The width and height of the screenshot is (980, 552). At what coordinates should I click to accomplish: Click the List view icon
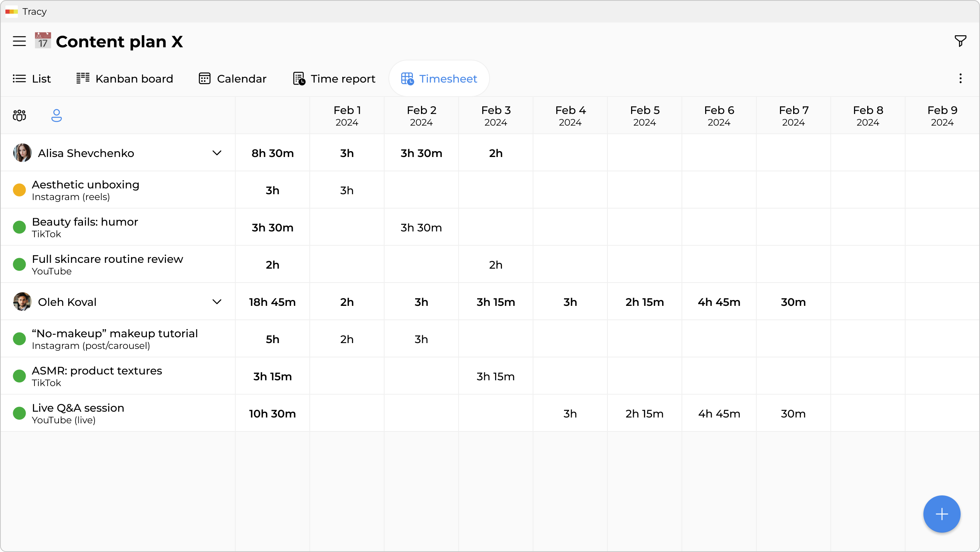(x=19, y=78)
